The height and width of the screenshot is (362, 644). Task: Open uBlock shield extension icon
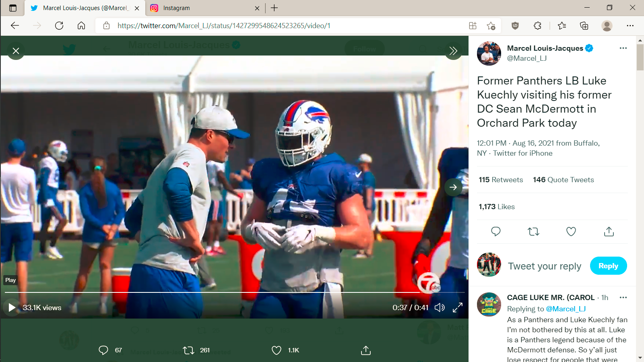[515, 26]
